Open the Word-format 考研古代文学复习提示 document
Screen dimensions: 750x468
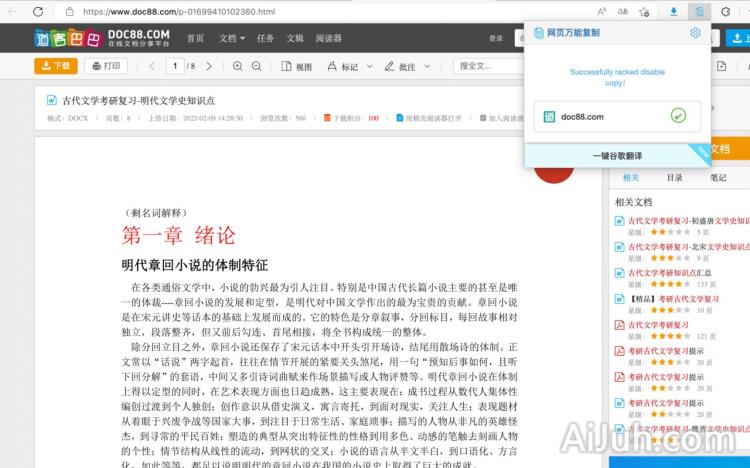[666, 403]
